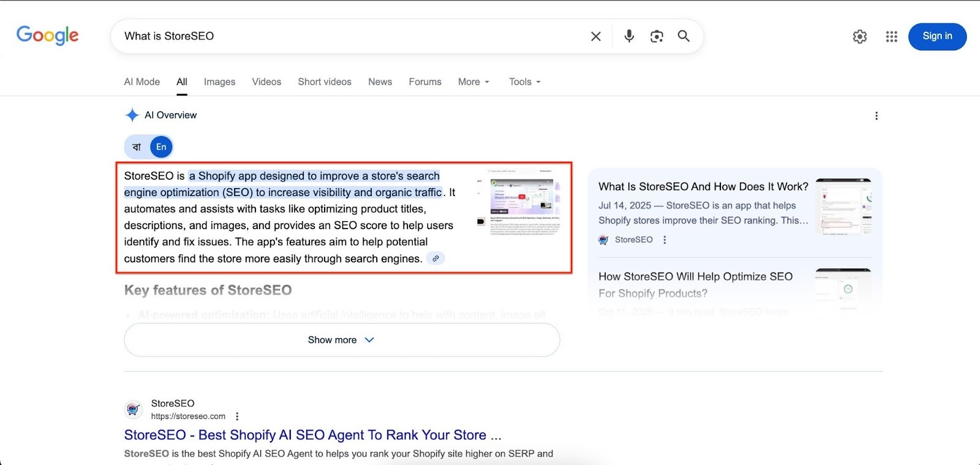Expand AI Overview with Show more
Image resolution: width=980 pixels, height=465 pixels.
tap(341, 340)
